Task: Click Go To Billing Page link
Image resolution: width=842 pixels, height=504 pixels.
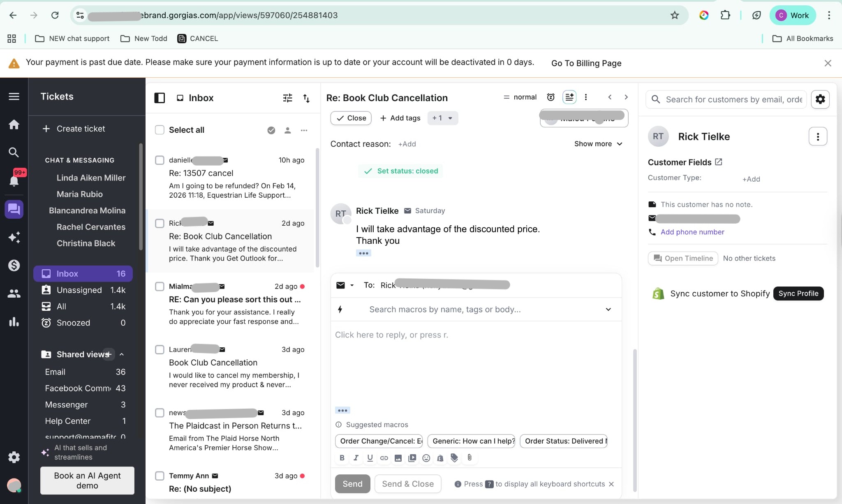Action: click(586, 63)
